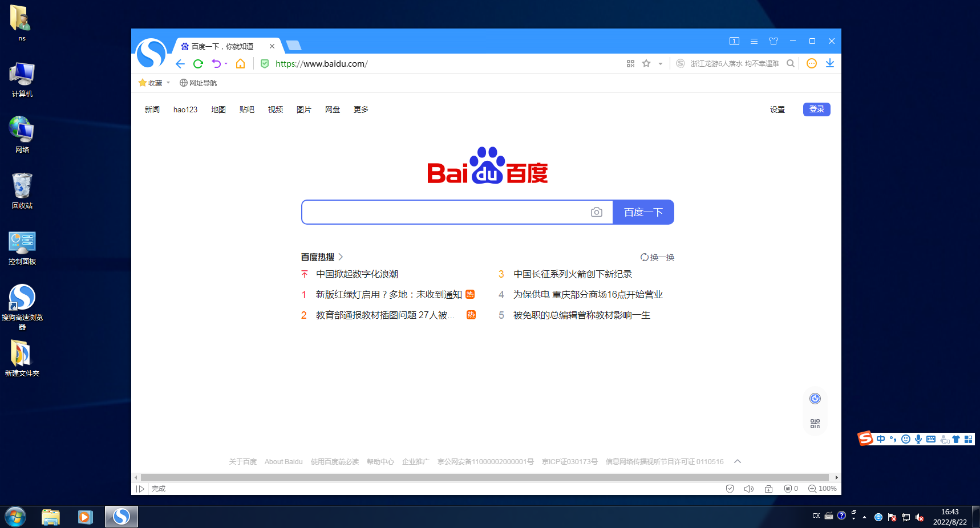Bookmark the page with the star icon
The height and width of the screenshot is (528, 980).
pyautogui.click(x=646, y=63)
